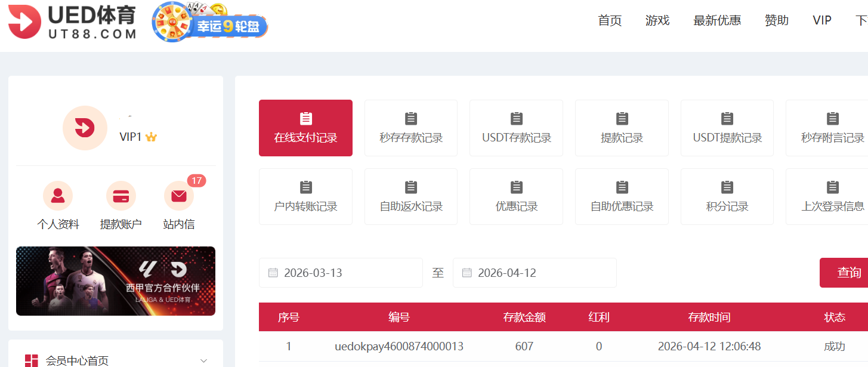Open 最新优惠 in navigation menu
The height and width of the screenshot is (367, 868).
[x=717, y=20]
